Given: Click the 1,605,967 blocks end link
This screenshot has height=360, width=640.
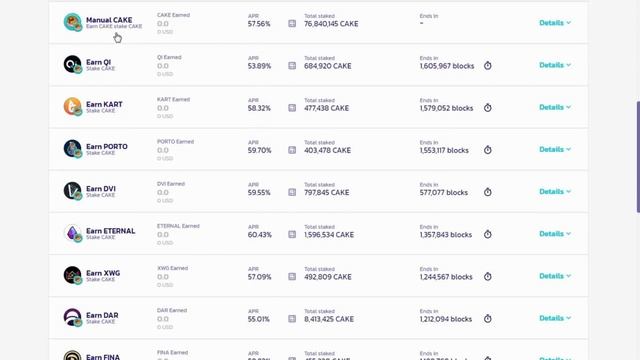Looking at the screenshot, I should pos(447,66).
